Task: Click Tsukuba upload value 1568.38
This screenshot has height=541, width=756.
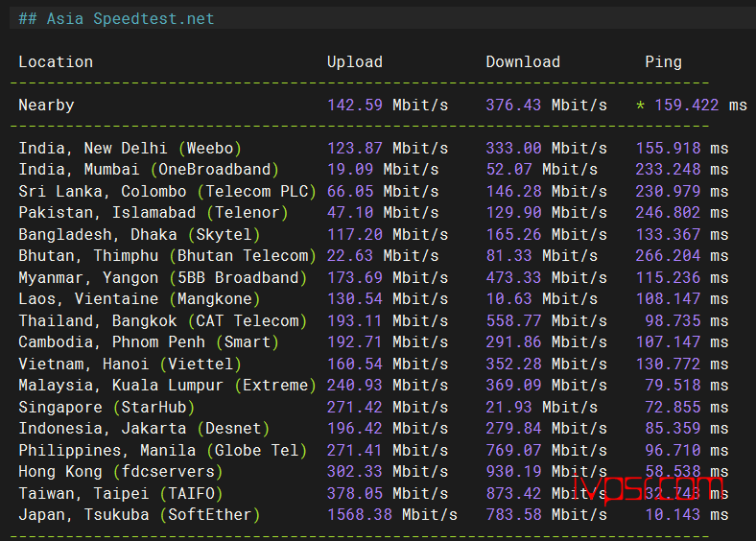Action: tap(360, 514)
